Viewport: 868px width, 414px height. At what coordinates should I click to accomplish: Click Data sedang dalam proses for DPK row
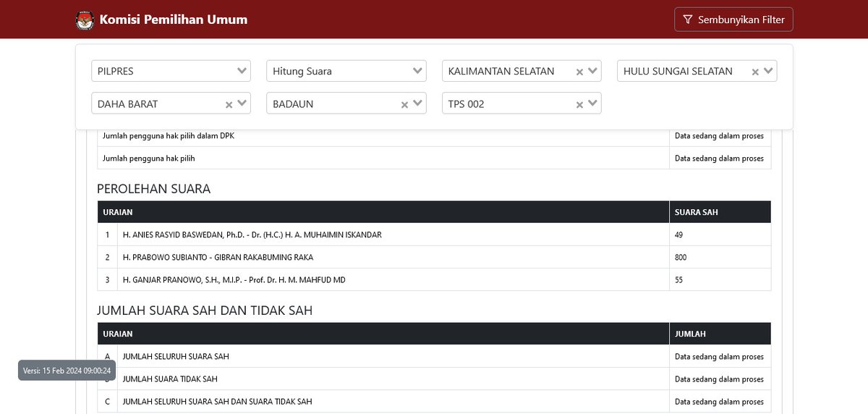pyautogui.click(x=719, y=135)
